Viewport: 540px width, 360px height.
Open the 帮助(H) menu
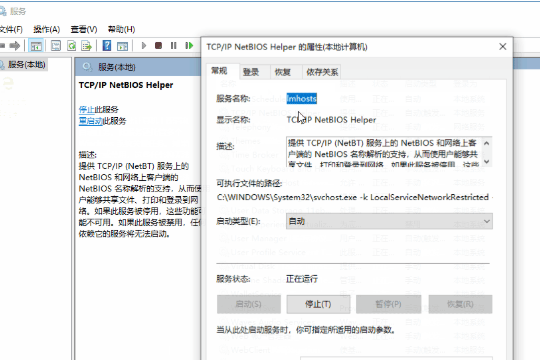pyautogui.click(x=121, y=29)
